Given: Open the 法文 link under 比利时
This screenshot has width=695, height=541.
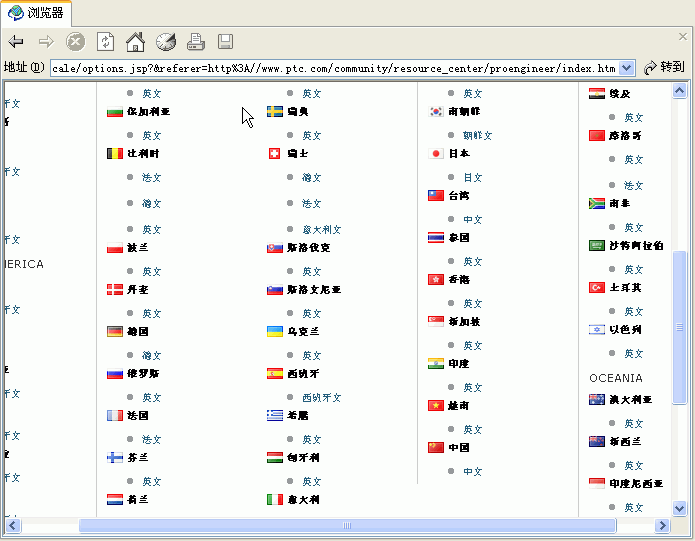Looking at the screenshot, I should tap(152, 178).
